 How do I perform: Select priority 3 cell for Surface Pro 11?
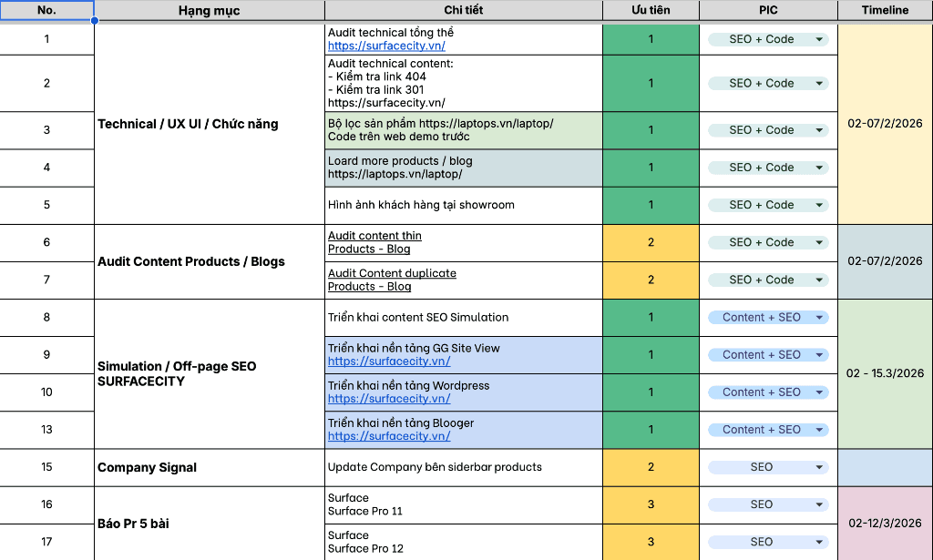pos(651,504)
